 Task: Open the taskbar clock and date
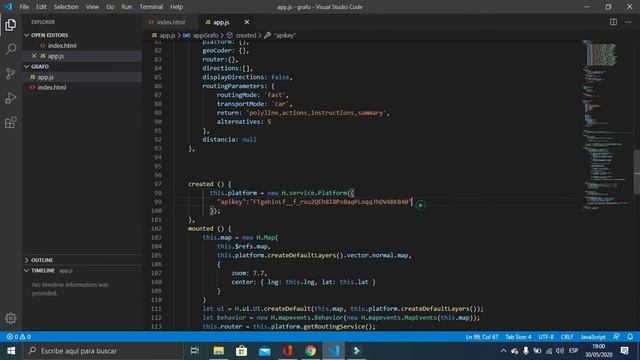pos(599,351)
